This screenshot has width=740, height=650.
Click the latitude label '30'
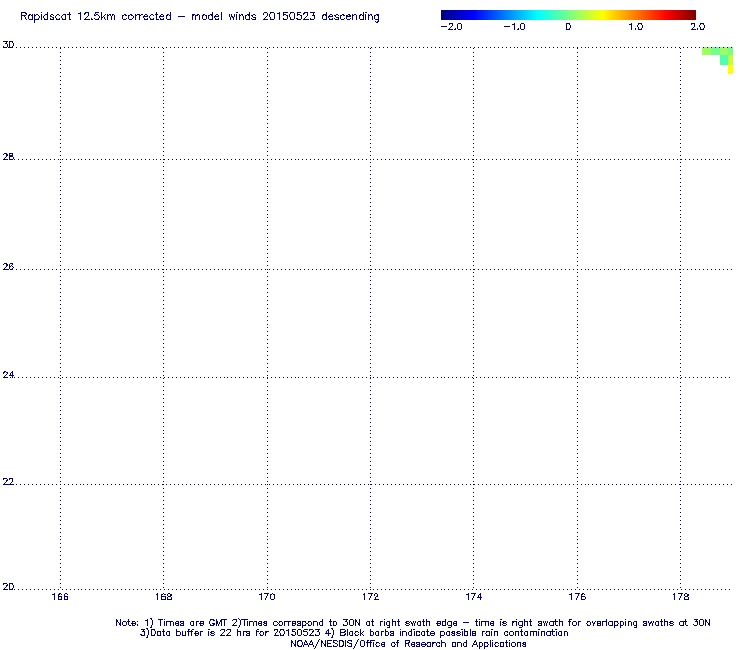coord(8,45)
